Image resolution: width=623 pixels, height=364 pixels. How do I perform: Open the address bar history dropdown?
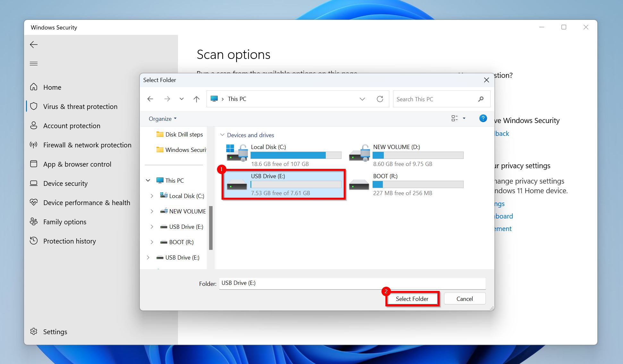[x=362, y=99]
